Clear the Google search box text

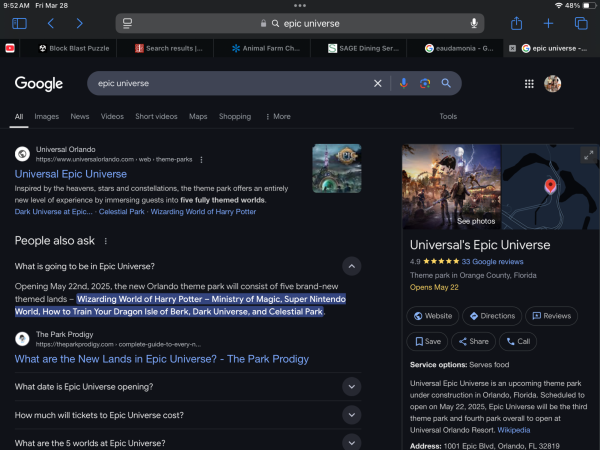coord(377,83)
